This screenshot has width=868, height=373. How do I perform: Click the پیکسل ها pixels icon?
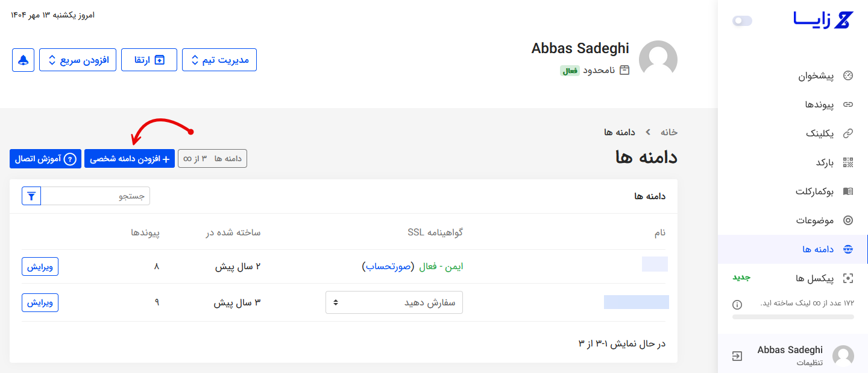point(848,278)
